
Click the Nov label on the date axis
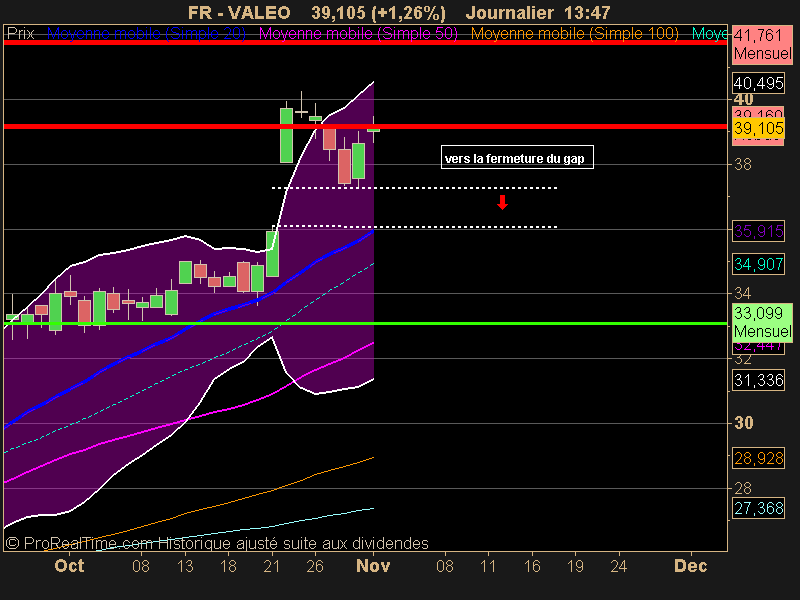pyautogui.click(x=373, y=566)
